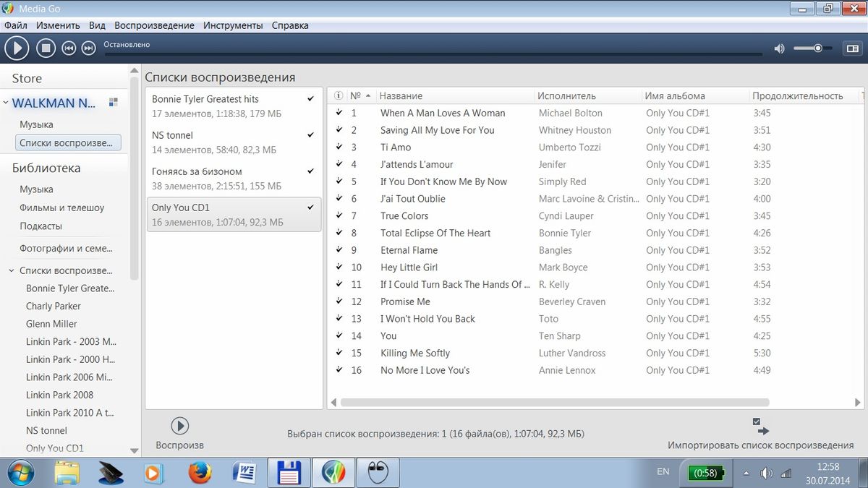Select 'Linkin Park 2008' playlist in library
868x488 pixels.
pos(59,395)
